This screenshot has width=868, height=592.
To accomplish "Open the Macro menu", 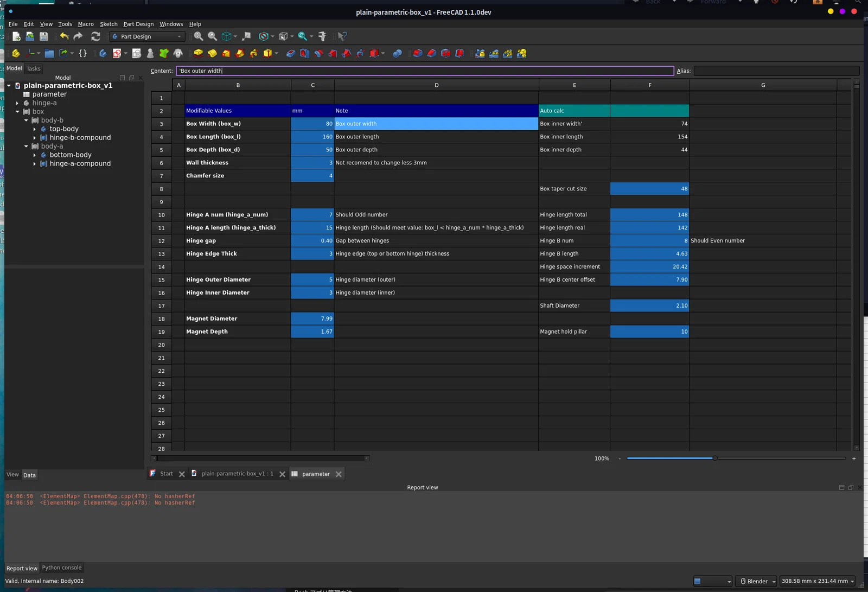I will pyautogui.click(x=86, y=24).
